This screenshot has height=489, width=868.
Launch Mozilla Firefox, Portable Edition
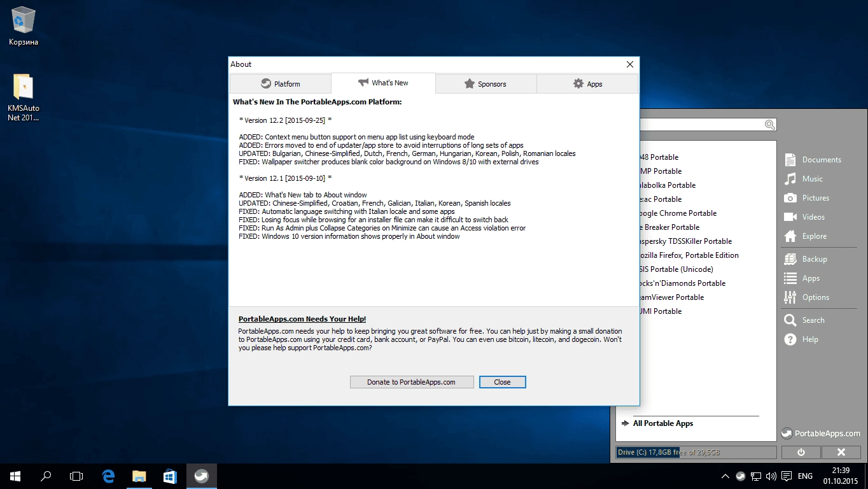pyautogui.click(x=689, y=255)
